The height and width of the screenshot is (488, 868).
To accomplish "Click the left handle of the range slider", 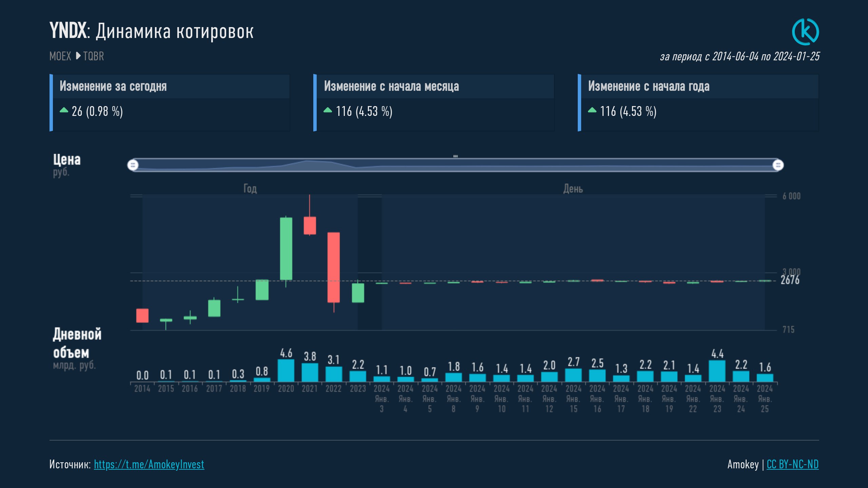I will pyautogui.click(x=133, y=165).
